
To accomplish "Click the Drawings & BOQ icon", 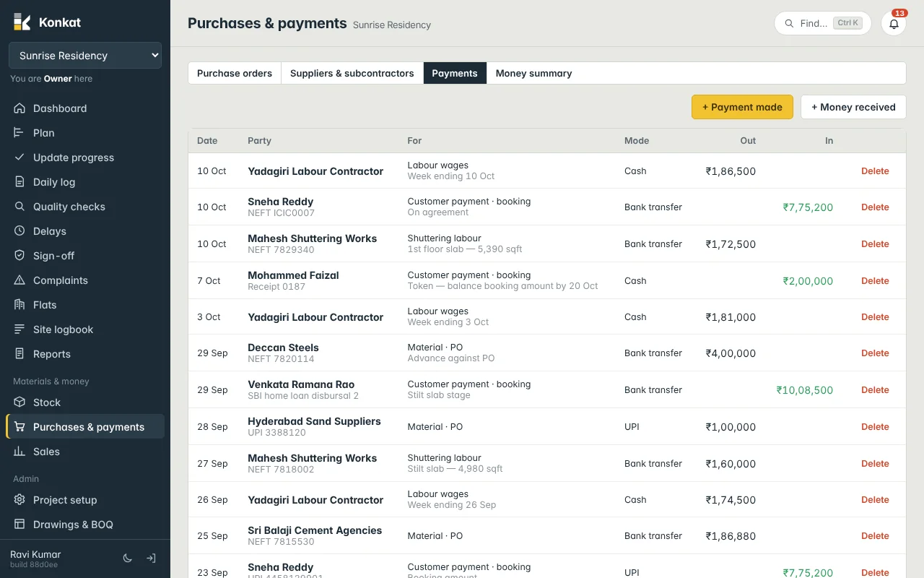I will (19, 525).
